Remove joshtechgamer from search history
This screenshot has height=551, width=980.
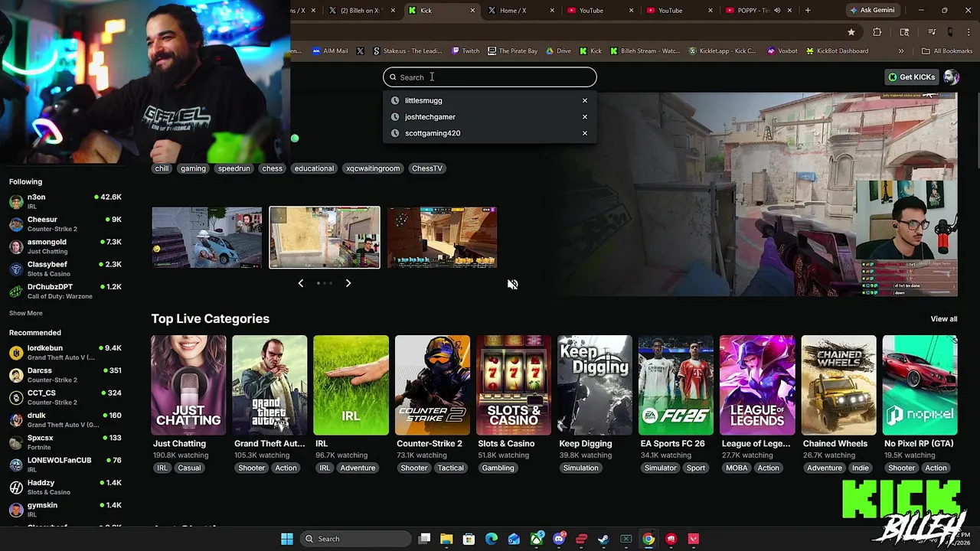(585, 117)
